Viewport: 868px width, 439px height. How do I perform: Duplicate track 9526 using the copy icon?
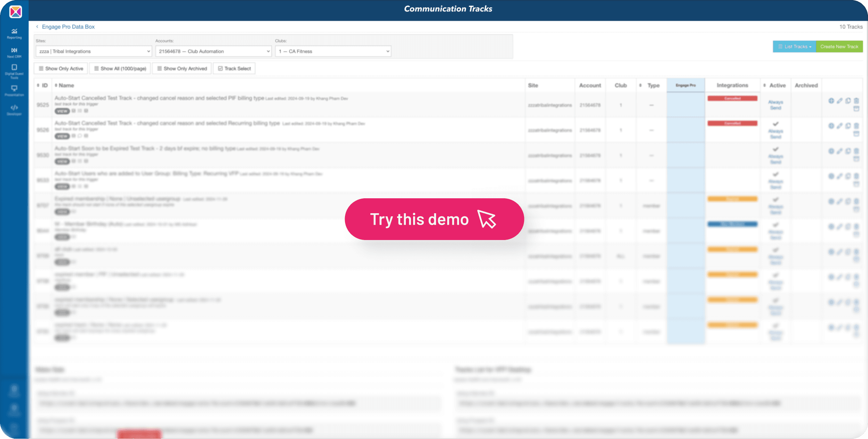point(848,126)
